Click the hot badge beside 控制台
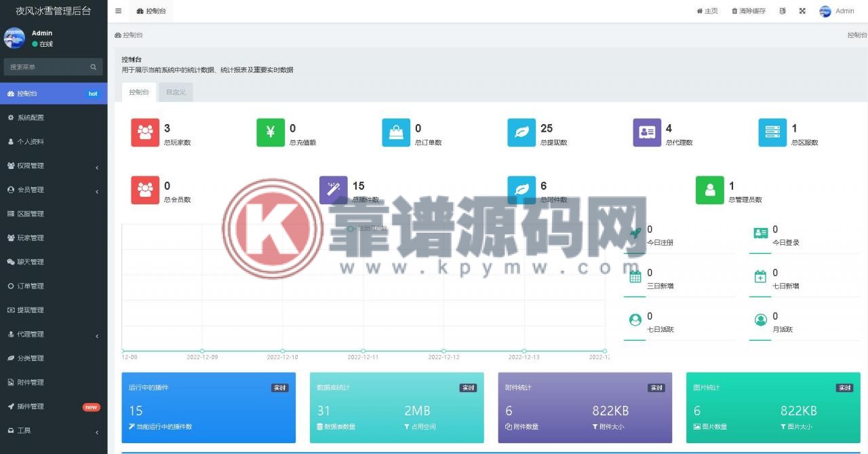Image resolution: width=868 pixels, height=454 pixels. click(x=93, y=94)
